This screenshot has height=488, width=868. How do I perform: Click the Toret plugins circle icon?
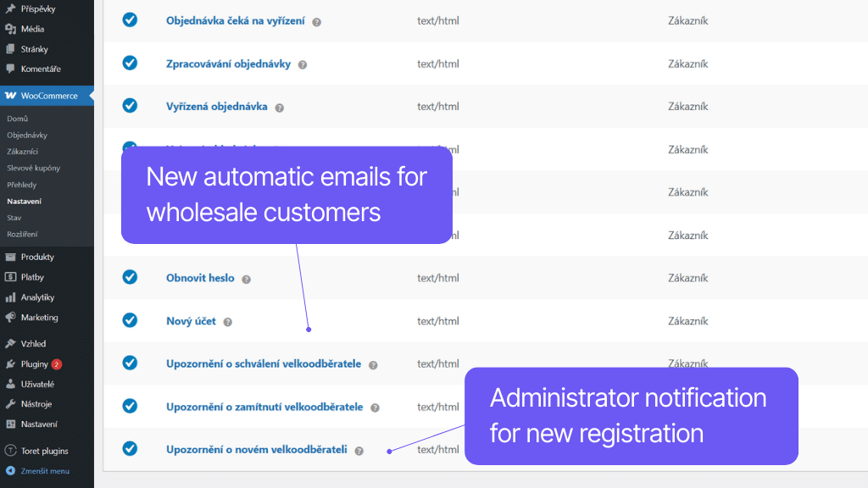pos(10,451)
